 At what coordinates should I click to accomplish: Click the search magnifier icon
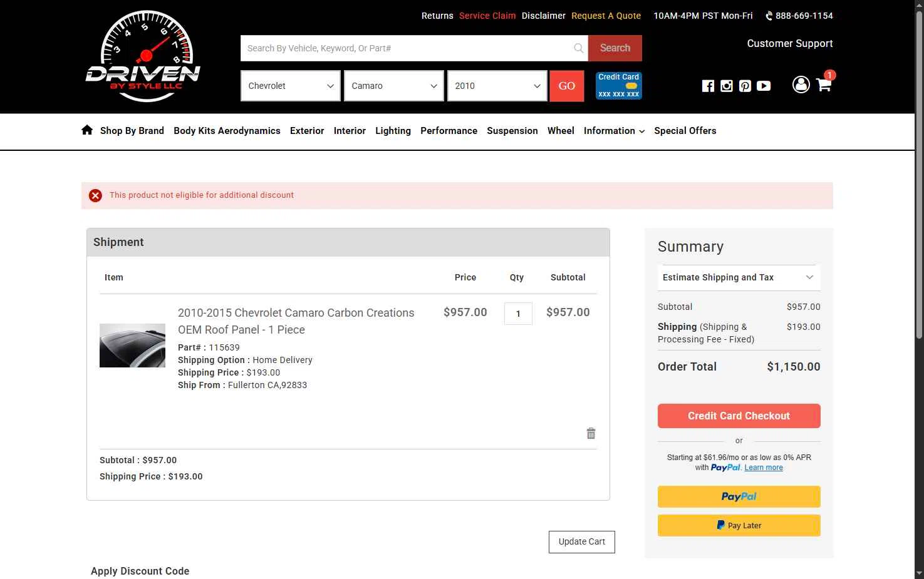(578, 48)
